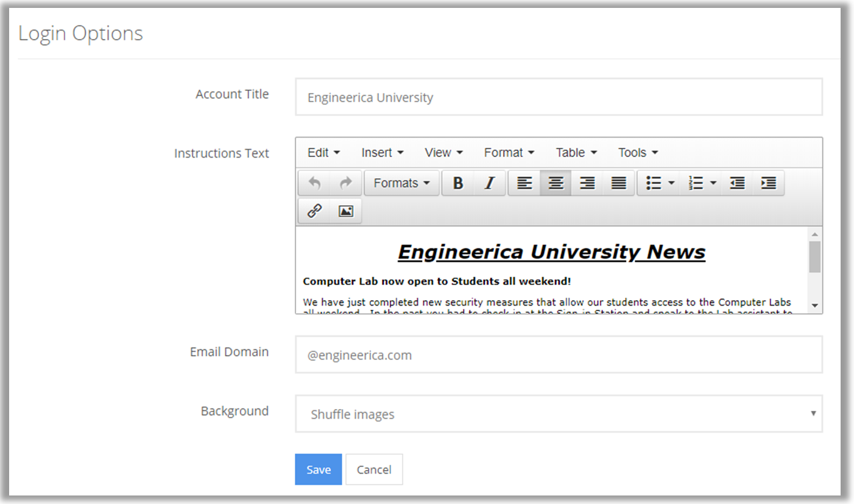The height and width of the screenshot is (504, 854).
Task: Click the 'Login Options' page heading
Action: point(80,33)
